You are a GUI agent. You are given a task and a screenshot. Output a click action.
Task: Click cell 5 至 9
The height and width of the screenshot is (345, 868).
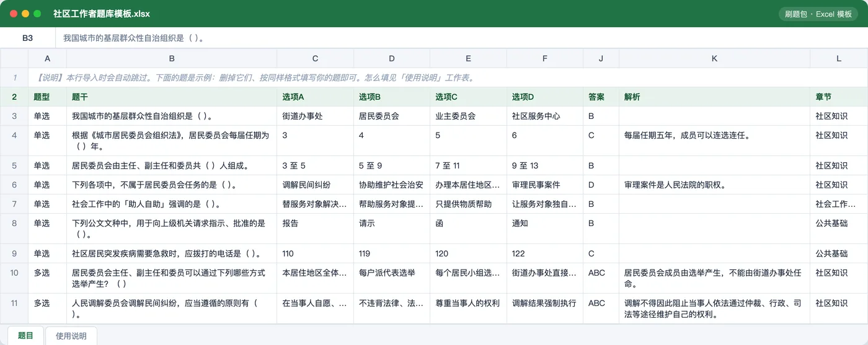coord(392,166)
